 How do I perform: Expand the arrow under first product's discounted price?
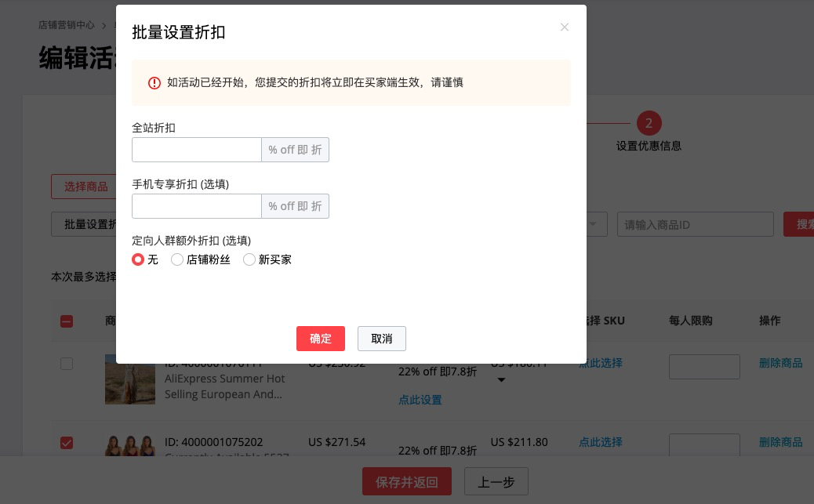[x=501, y=380]
